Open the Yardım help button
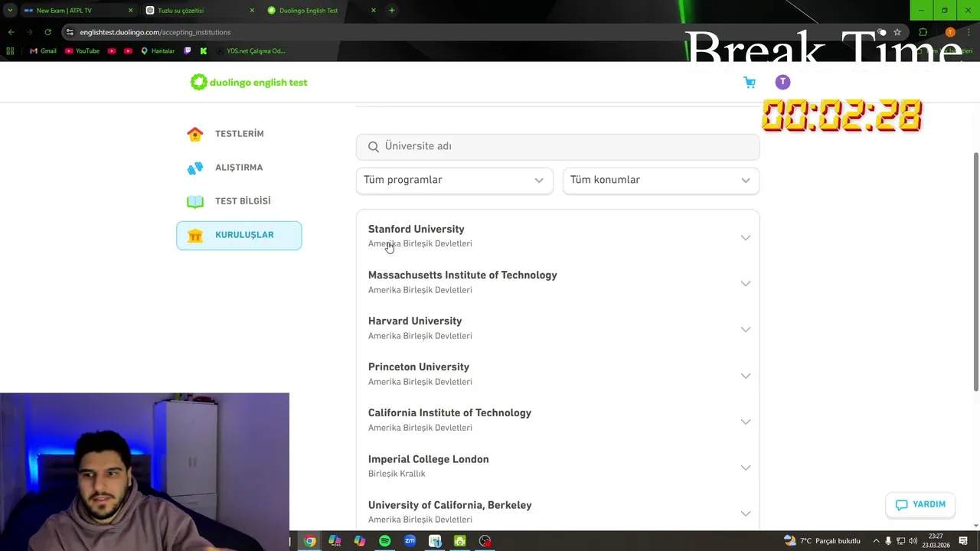 pyautogui.click(x=920, y=504)
